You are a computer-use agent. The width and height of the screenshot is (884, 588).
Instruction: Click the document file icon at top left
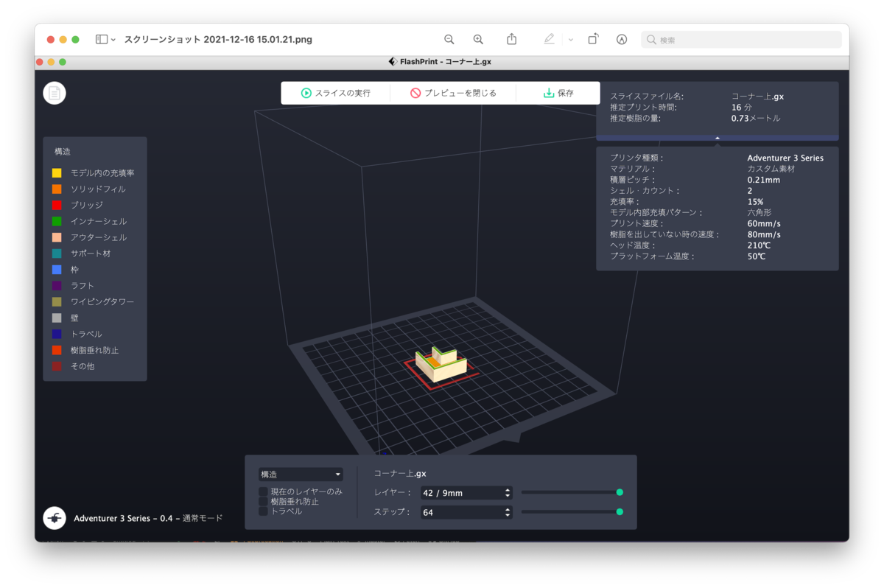[55, 93]
